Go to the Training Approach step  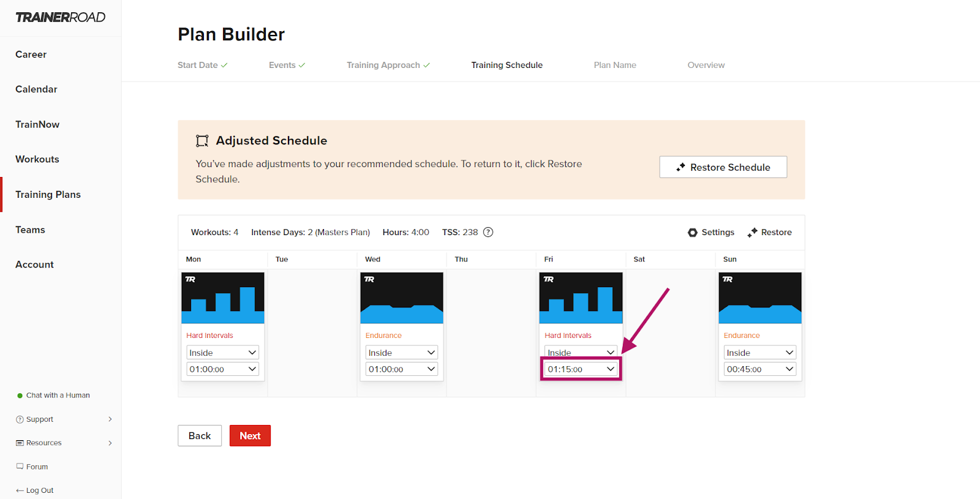click(383, 65)
